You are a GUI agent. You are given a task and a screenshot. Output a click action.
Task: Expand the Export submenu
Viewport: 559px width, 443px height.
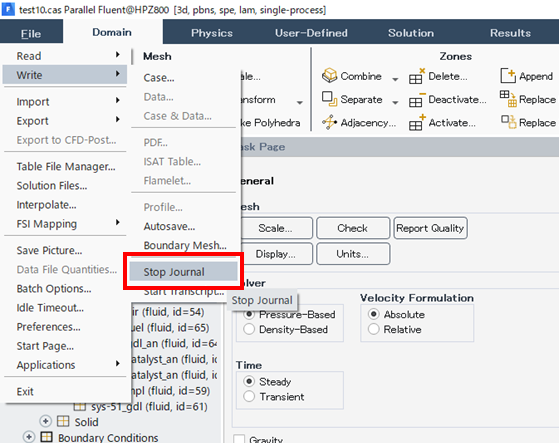click(118, 119)
